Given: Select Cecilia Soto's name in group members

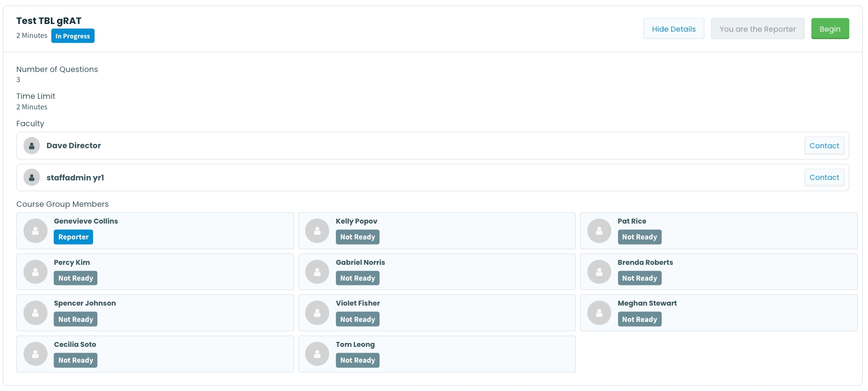Looking at the screenshot, I should pos(75,344).
